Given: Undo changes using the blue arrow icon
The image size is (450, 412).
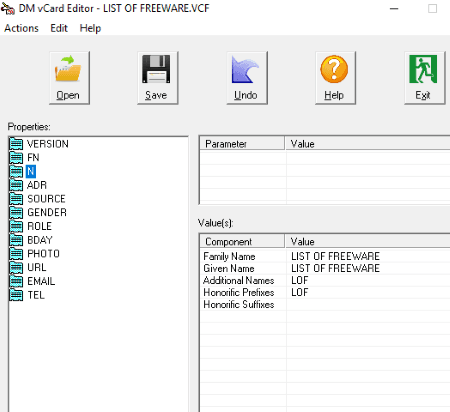Looking at the screenshot, I should pos(247,78).
